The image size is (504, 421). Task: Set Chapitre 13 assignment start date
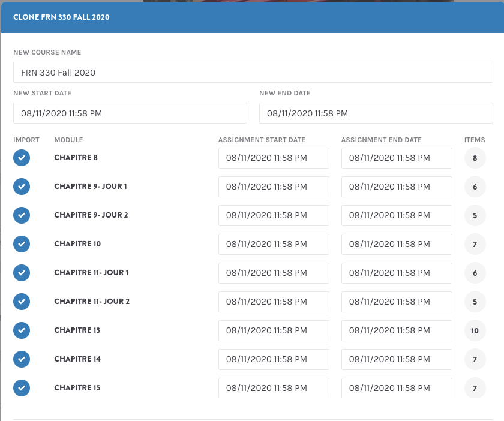click(274, 331)
